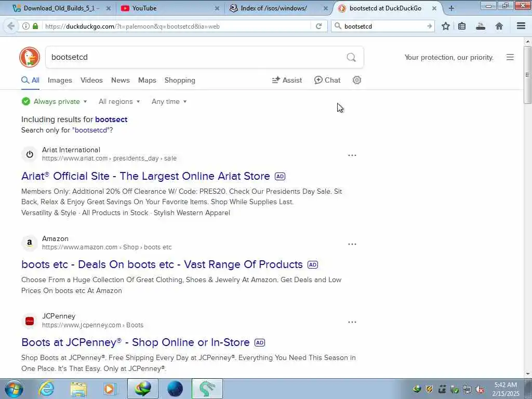Image resolution: width=532 pixels, height=399 pixels.
Task: Select Shopping search category
Action: pyautogui.click(x=180, y=81)
